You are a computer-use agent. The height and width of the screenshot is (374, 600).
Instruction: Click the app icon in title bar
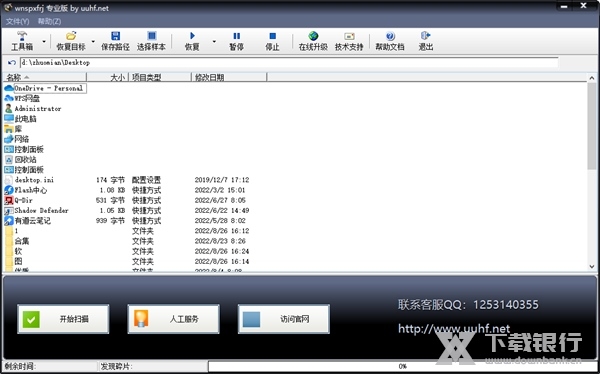8,7
